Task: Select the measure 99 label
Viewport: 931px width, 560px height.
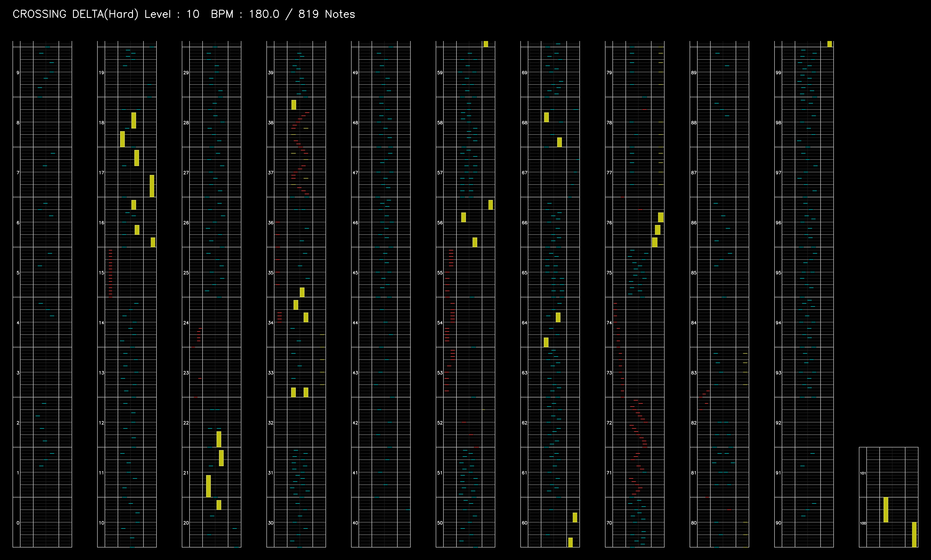Action: [x=778, y=72]
